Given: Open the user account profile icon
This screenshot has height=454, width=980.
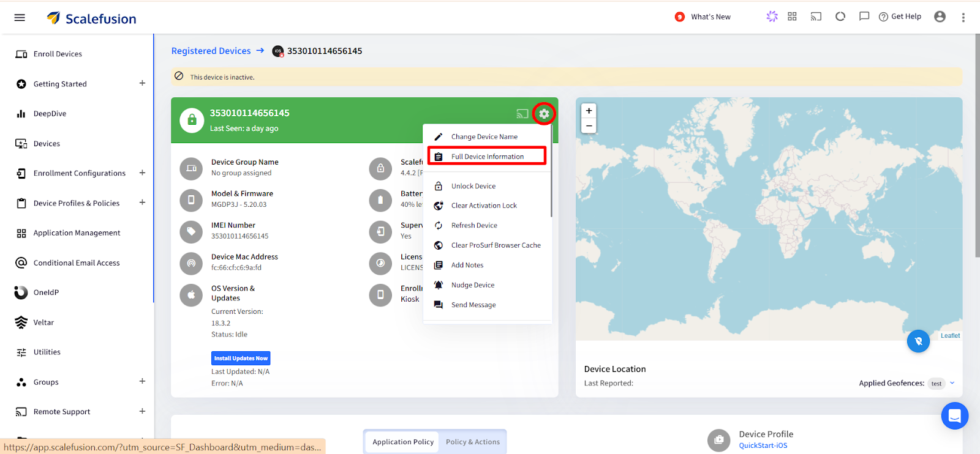Looking at the screenshot, I should pyautogui.click(x=940, y=17).
